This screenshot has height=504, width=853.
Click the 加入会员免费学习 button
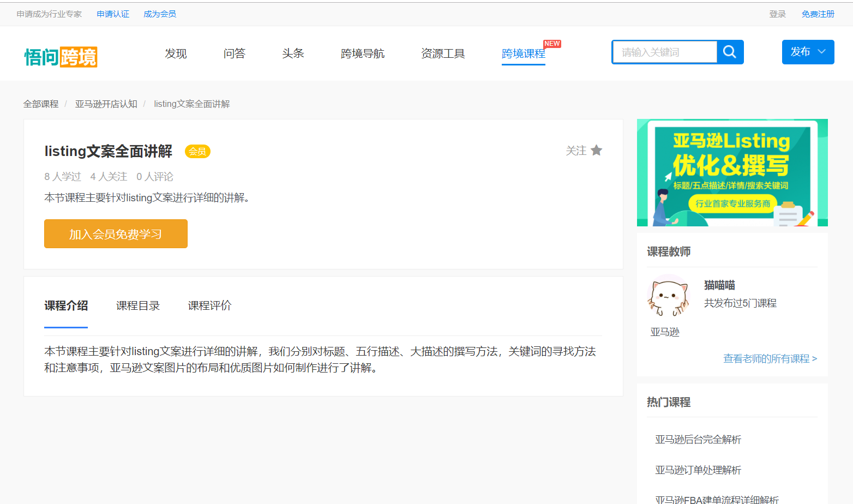pyautogui.click(x=116, y=234)
